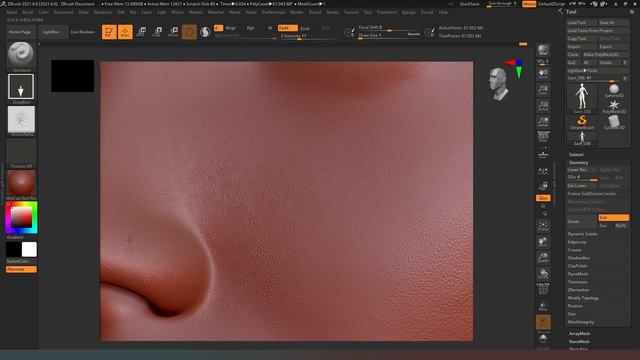This screenshot has height=360, width=640.
Task: Open the Material menu
Action: pos(216,12)
